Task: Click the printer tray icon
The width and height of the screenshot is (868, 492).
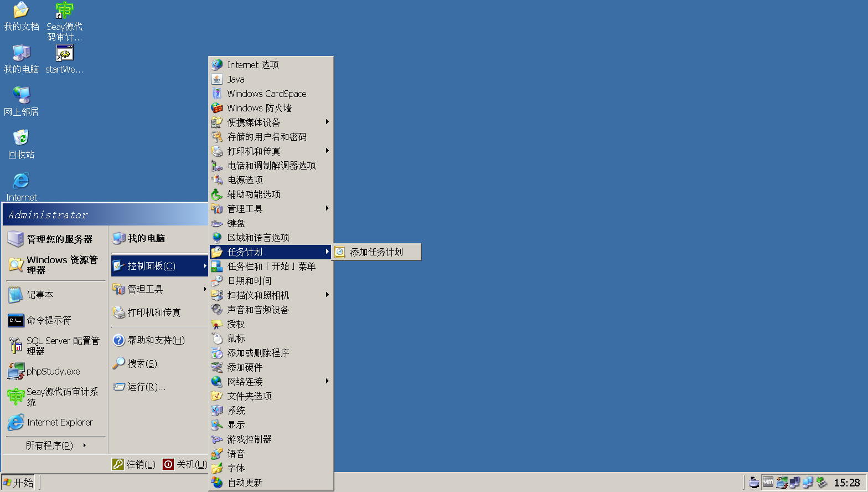Action: [754, 483]
